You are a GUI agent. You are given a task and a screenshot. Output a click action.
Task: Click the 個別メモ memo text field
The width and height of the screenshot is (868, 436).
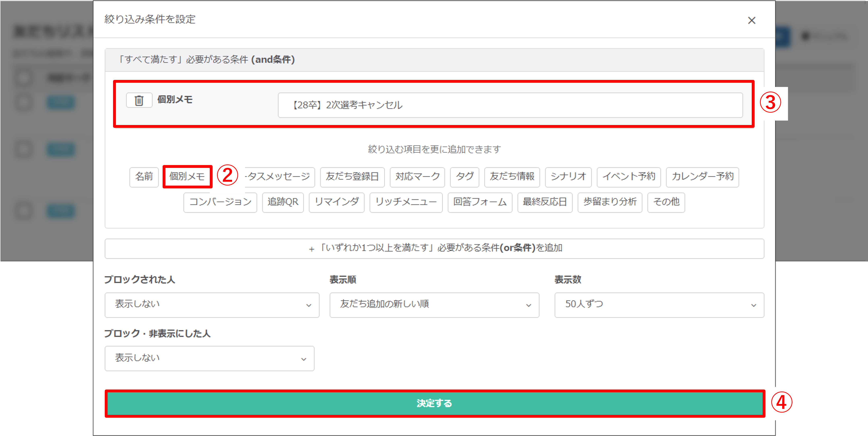coord(510,105)
